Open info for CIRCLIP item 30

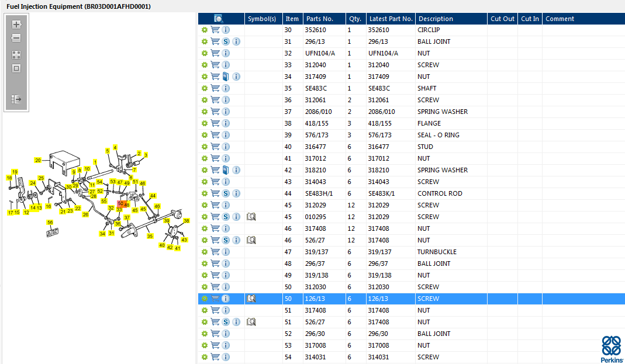pyautogui.click(x=226, y=30)
